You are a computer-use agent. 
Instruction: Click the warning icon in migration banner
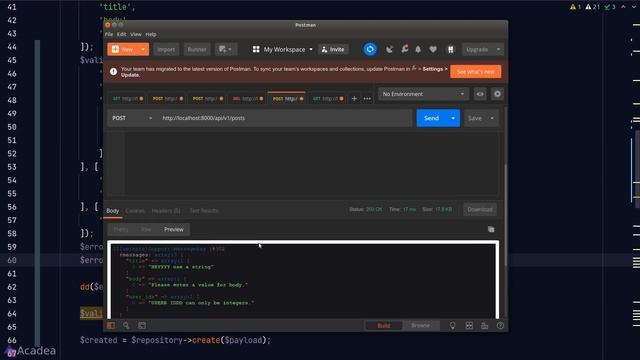(113, 71)
